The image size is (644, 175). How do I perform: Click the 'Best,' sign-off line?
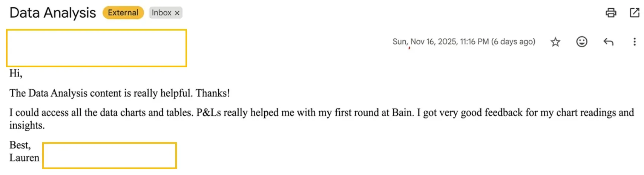(x=20, y=145)
